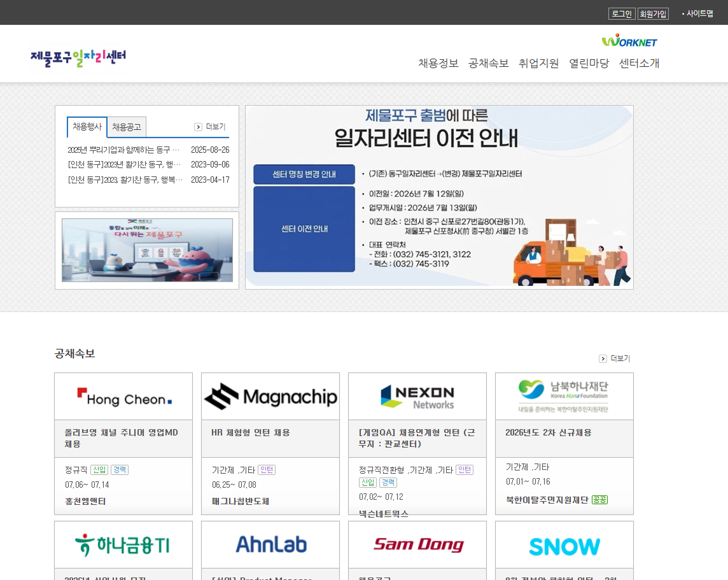Click the 경력 tag on 넥슨네트웍스 card
This screenshot has width=728, height=580.
[x=388, y=483]
